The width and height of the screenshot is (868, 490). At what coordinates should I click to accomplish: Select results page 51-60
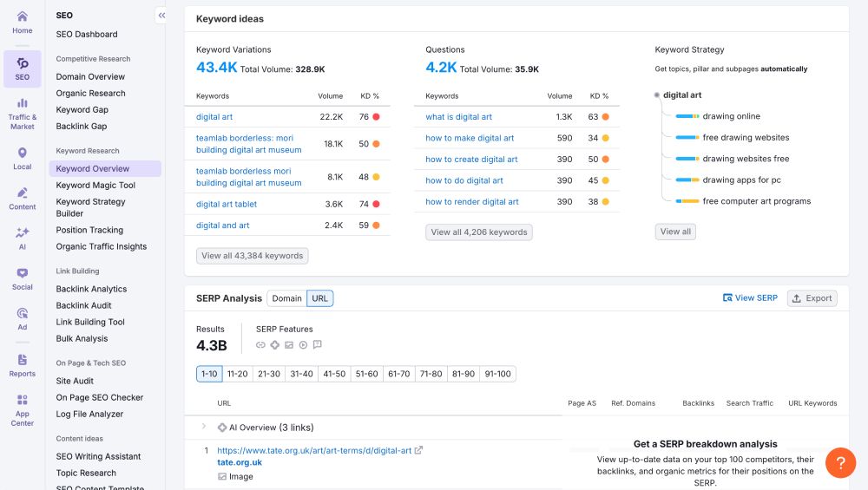(366, 374)
